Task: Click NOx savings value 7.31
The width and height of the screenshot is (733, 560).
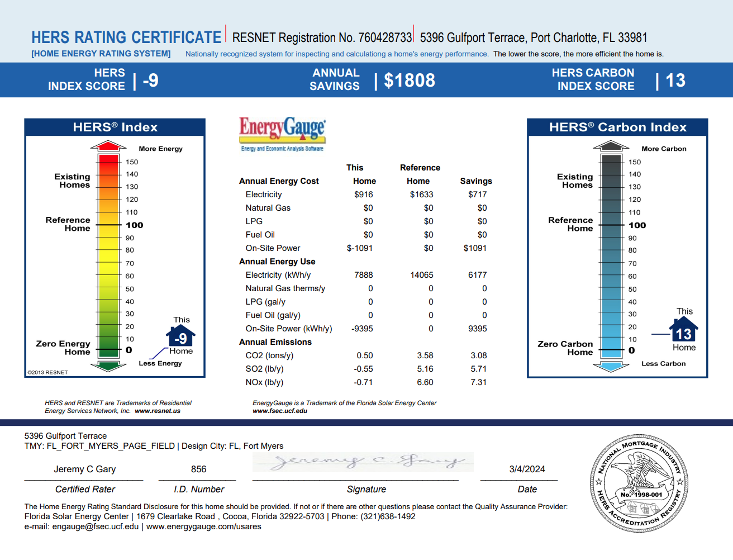Action: pos(479,382)
